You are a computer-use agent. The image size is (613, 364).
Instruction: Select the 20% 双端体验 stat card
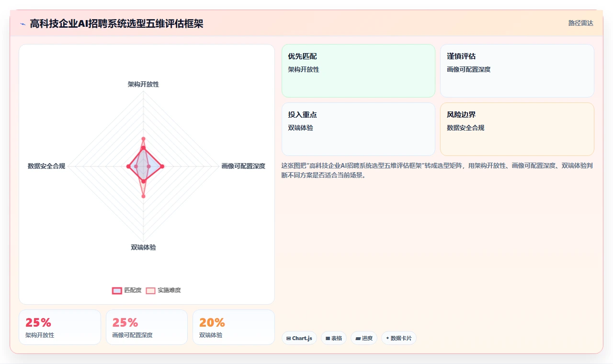click(x=234, y=327)
